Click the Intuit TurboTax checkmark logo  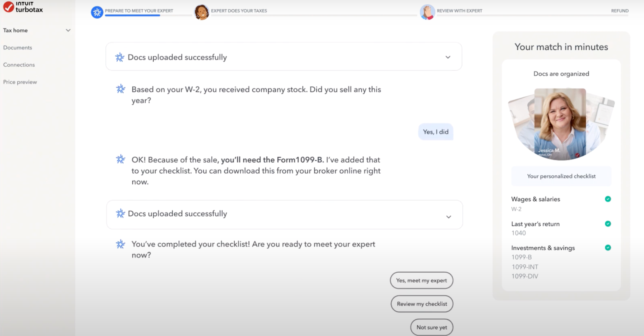[8, 7]
